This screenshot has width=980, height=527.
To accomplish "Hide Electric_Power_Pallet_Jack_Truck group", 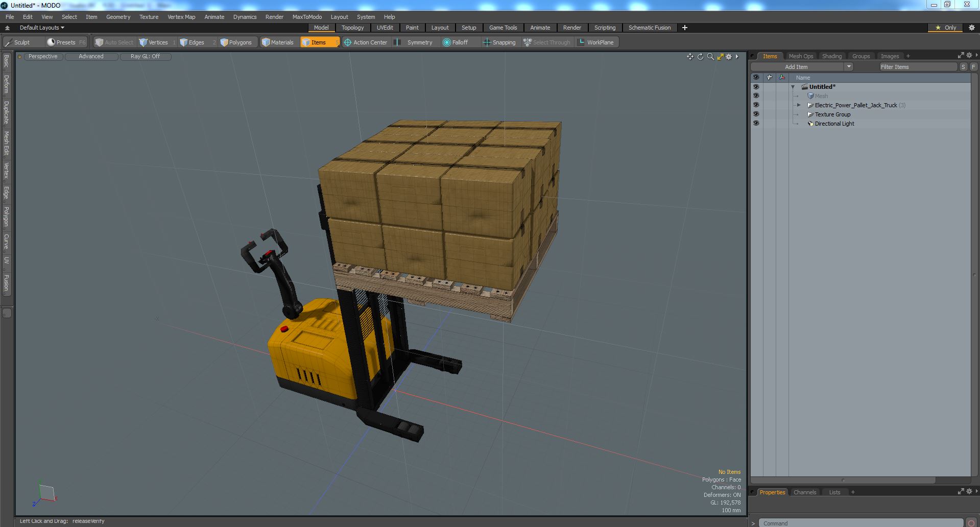I will pos(756,105).
